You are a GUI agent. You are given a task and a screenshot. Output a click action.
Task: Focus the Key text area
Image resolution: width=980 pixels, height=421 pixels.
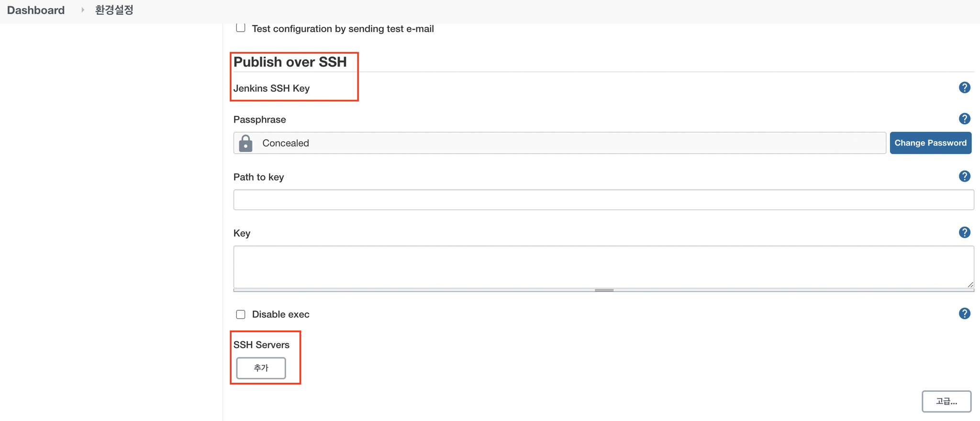[x=603, y=267]
